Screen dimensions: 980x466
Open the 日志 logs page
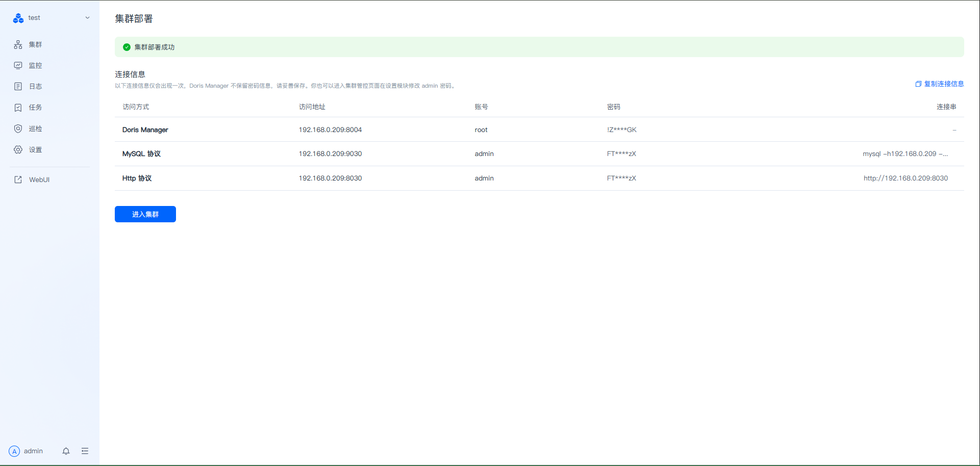click(x=35, y=87)
